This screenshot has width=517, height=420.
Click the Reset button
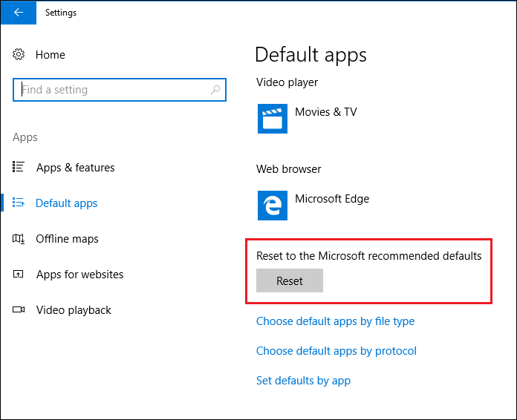tap(290, 280)
